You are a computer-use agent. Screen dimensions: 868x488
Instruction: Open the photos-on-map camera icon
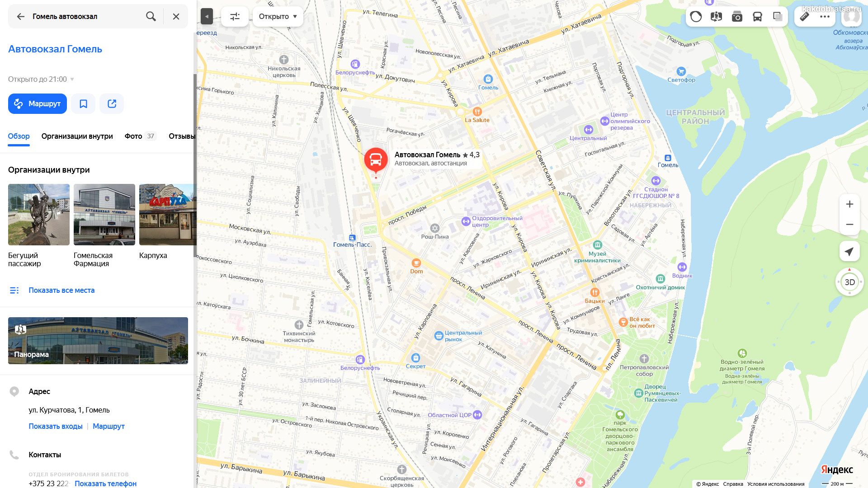(x=737, y=17)
